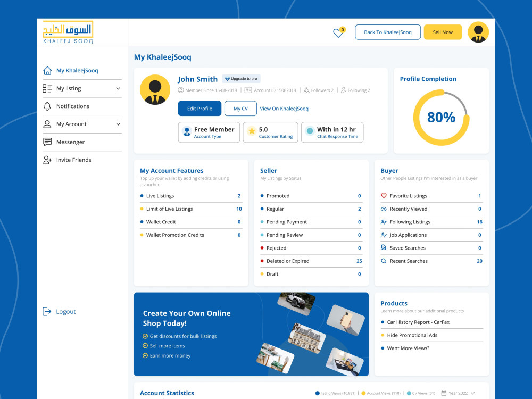Click the Job Applications icon
This screenshot has width=532, height=399.
[x=384, y=235]
